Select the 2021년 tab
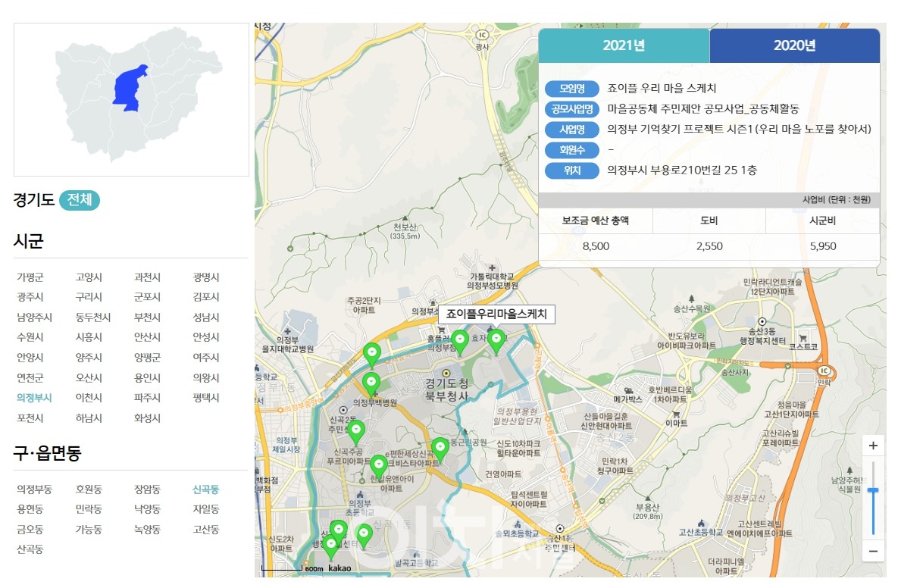The width and height of the screenshot is (898, 588). coord(624,45)
